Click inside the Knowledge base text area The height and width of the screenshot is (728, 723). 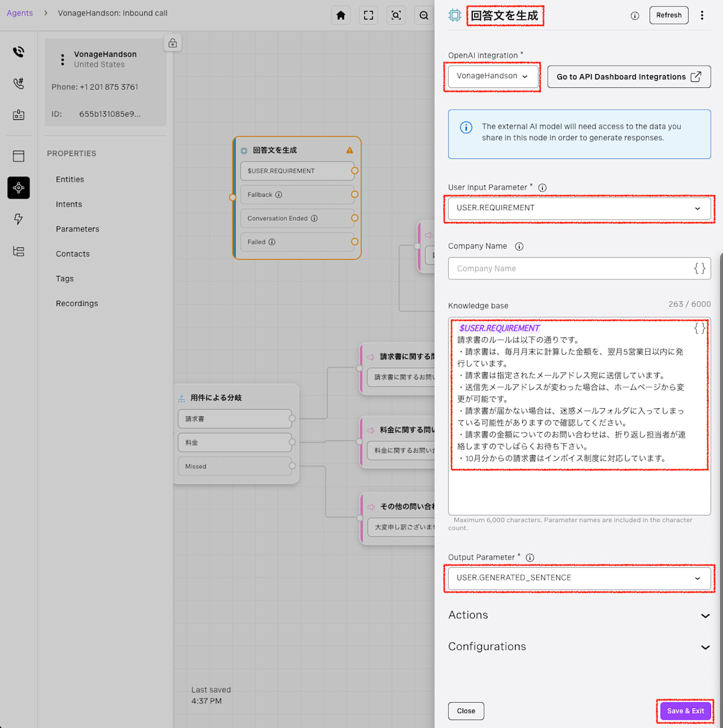coord(580,416)
